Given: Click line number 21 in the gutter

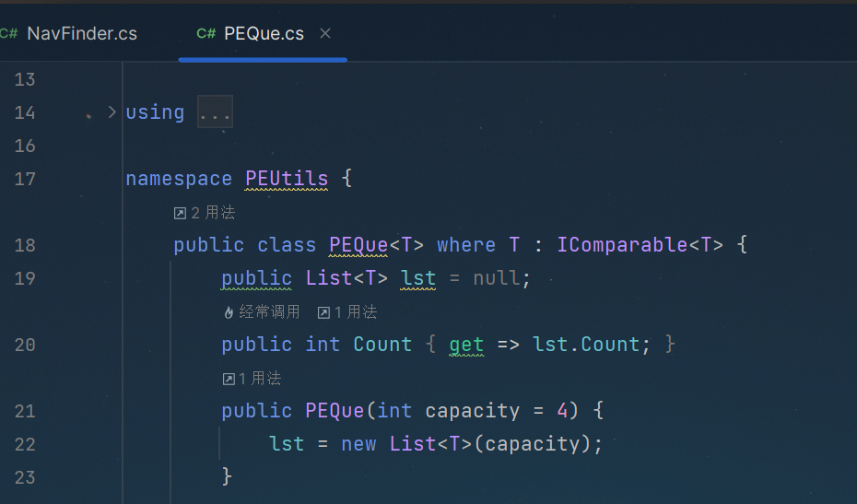Looking at the screenshot, I should [25, 411].
